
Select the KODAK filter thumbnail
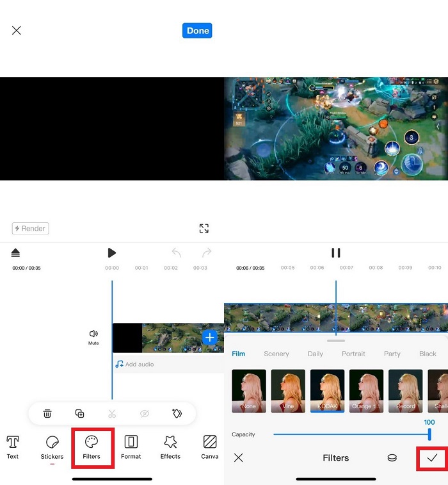click(x=328, y=390)
